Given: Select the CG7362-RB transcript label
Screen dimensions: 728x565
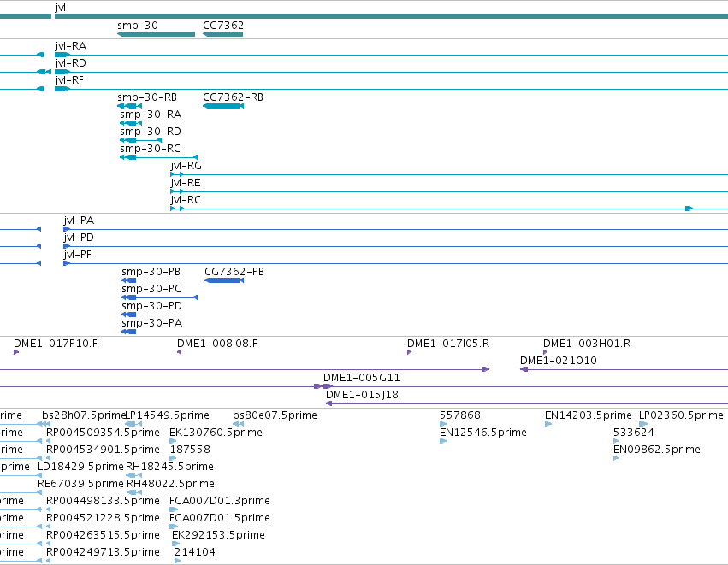Looking at the screenshot, I should click(233, 97).
